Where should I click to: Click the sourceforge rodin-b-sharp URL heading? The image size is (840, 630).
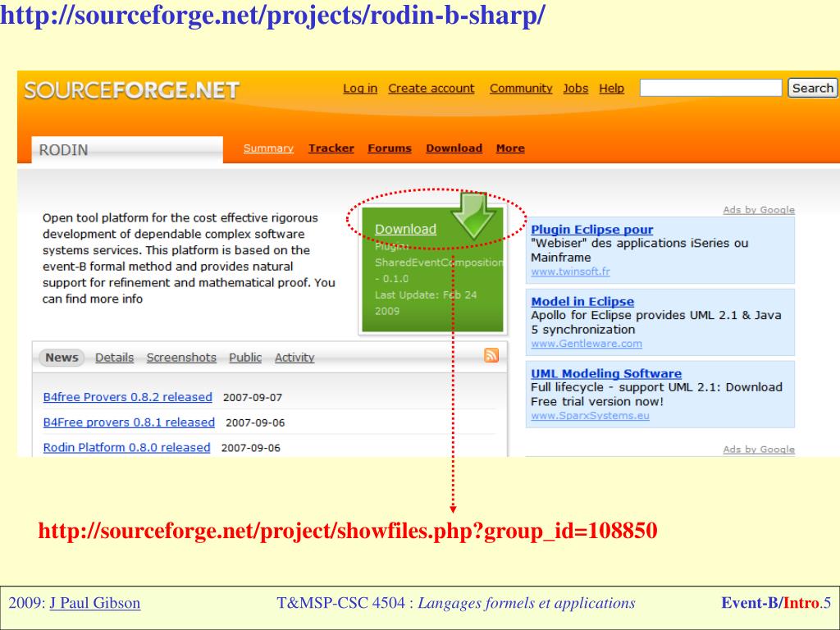272,16
